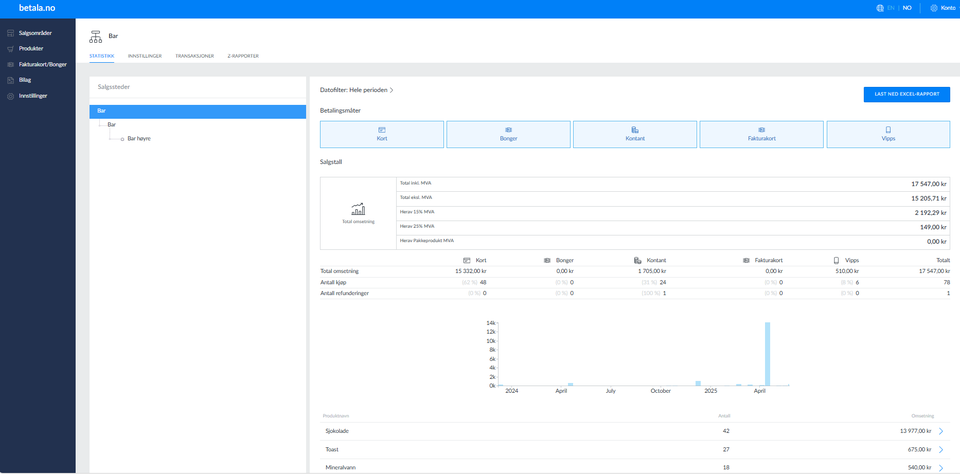Switch to the Transaksjoner tab
The width and height of the screenshot is (960, 474).
[x=194, y=56]
